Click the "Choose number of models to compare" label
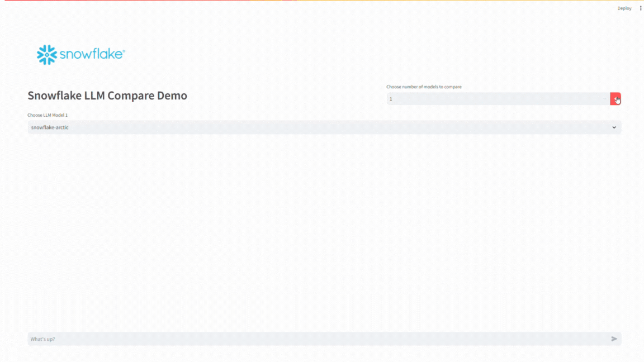644x362 pixels. coord(424,87)
